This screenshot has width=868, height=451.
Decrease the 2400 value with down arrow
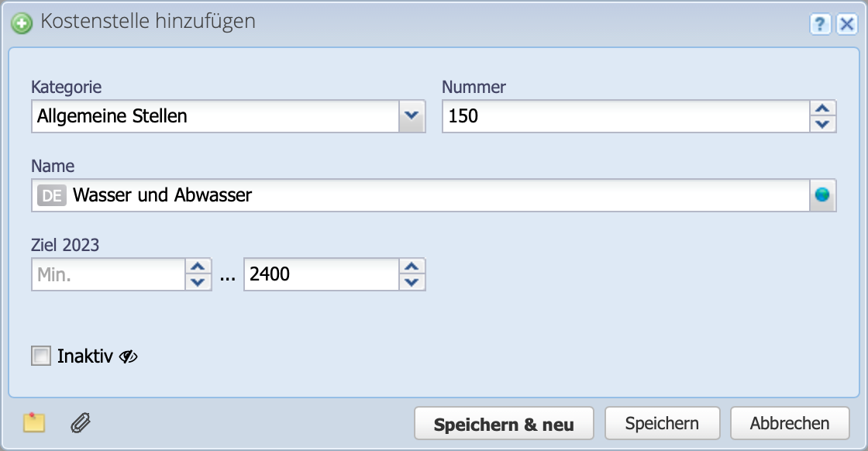pos(413,281)
